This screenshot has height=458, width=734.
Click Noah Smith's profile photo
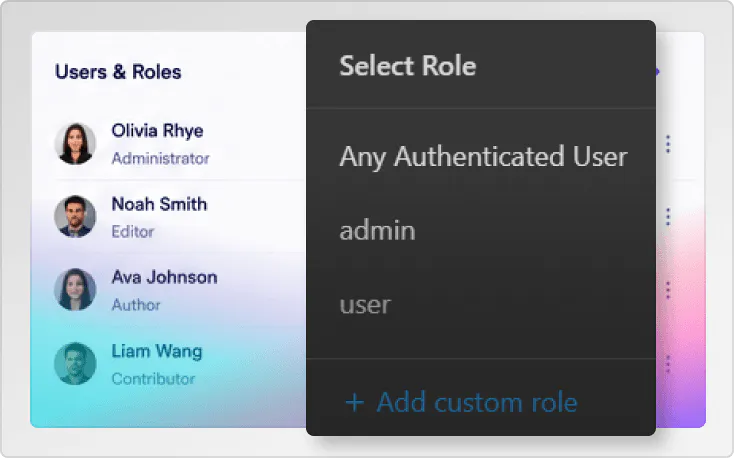click(x=75, y=216)
